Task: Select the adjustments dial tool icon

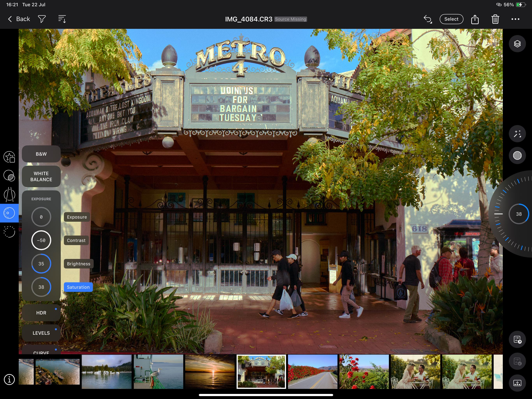Action: (x=9, y=213)
